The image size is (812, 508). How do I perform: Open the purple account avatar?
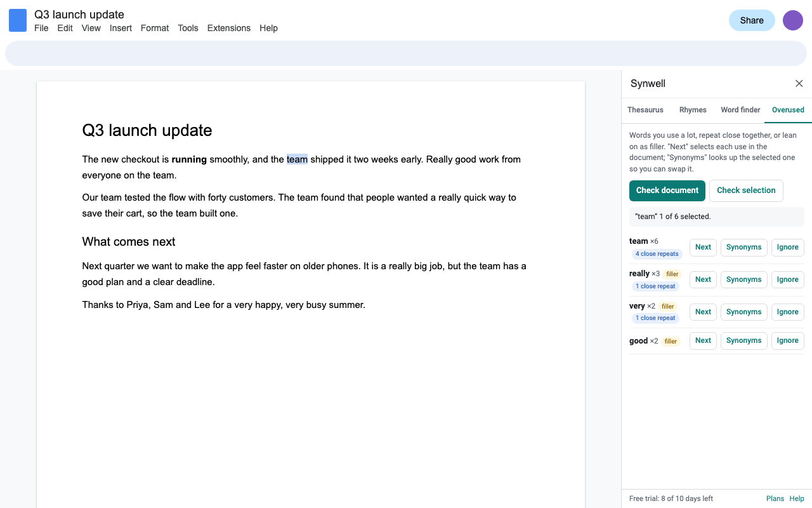(793, 20)
